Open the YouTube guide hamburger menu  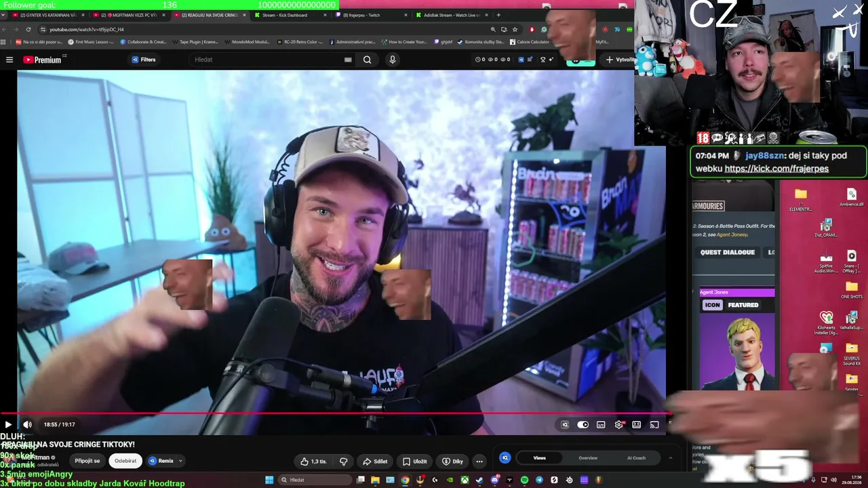9,60
